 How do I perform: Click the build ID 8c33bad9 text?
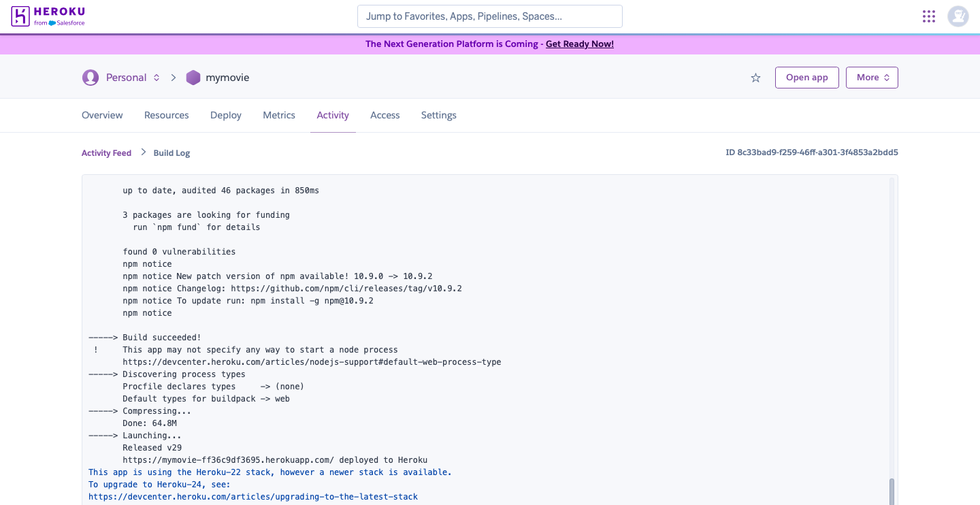pyautogui.click(x=812, y=152)
